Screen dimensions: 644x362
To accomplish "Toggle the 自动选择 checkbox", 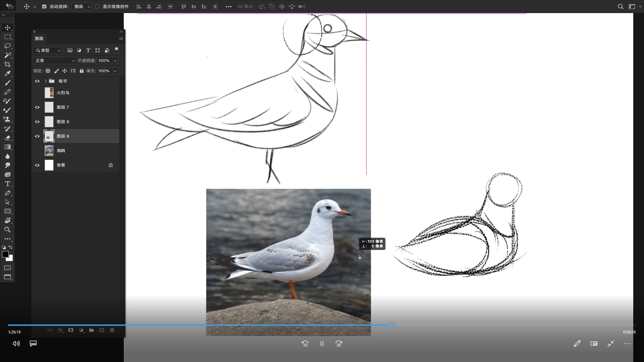I will 44,6.
